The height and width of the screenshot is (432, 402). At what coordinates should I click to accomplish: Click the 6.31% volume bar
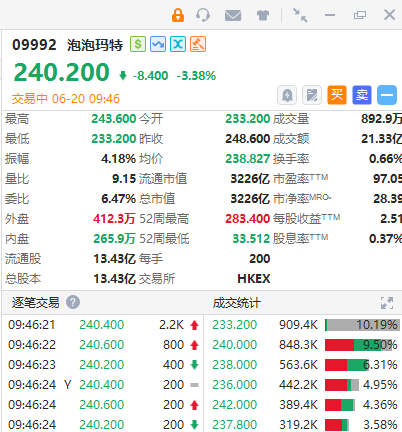pos(347,365)
